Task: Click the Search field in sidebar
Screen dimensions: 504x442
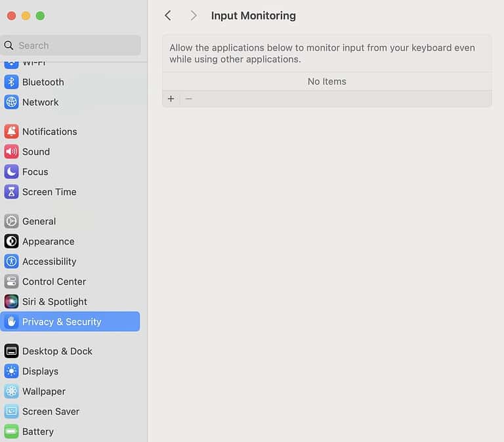Action: click(72, 45)
